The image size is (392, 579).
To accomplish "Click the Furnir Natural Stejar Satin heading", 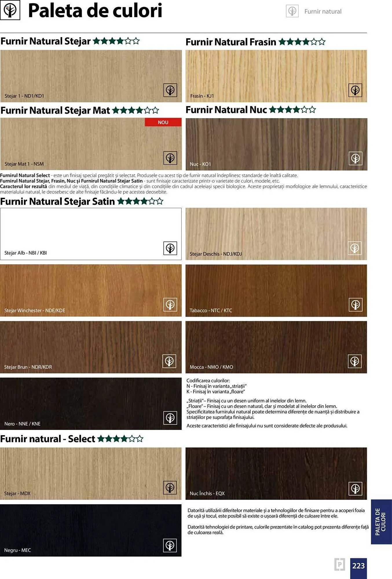I will click(x=57, y=201).
